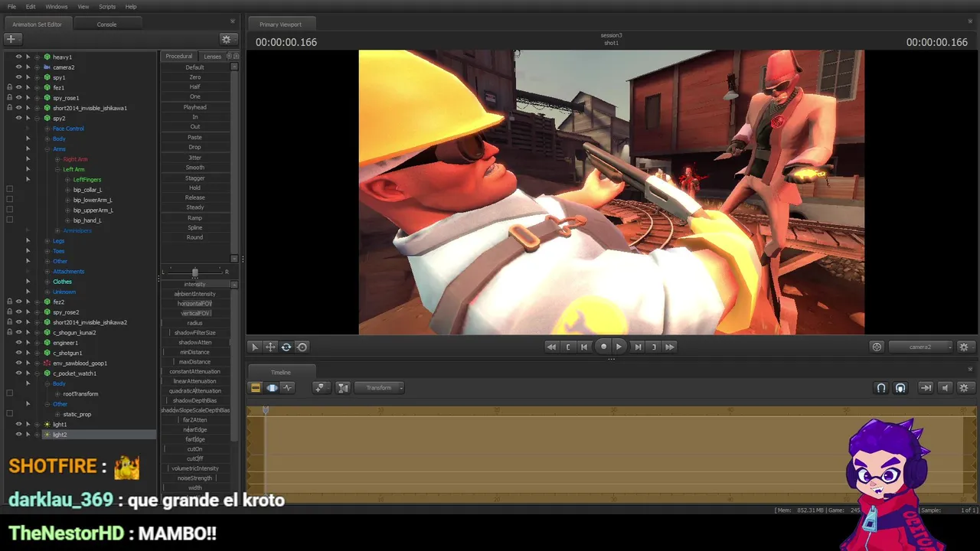Open the Windows menu
This screenshot has width=980, height=551.
(x=57, y=7)
